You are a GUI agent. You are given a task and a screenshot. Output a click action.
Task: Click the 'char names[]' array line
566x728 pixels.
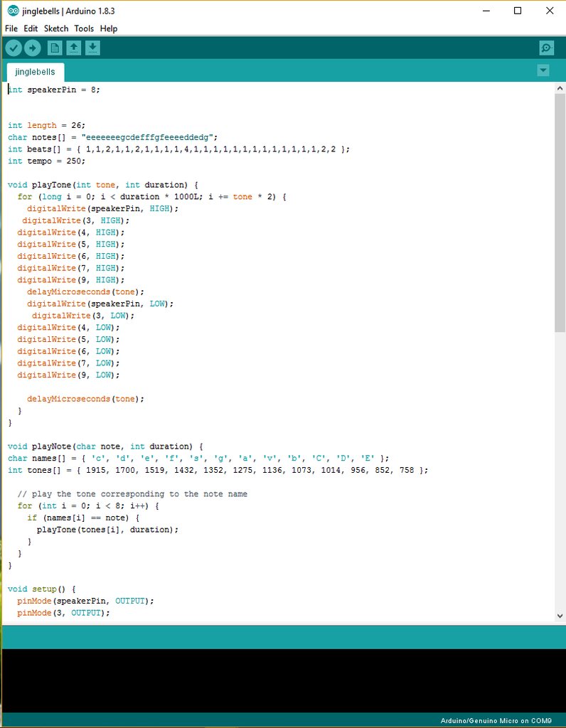tap(198, 459)
